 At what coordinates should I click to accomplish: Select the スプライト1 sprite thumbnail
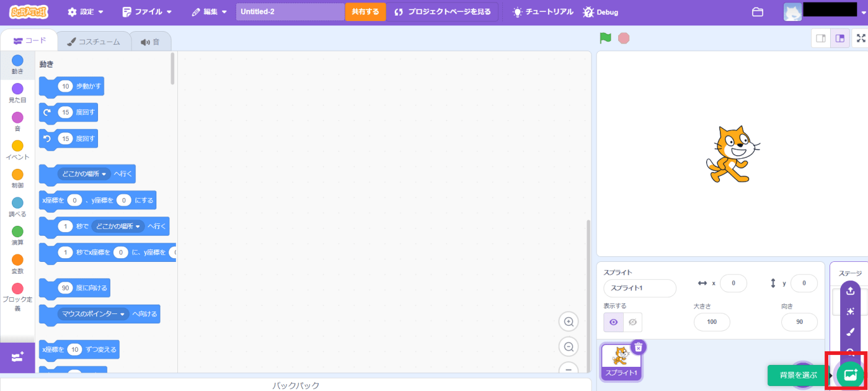(621, 361)
